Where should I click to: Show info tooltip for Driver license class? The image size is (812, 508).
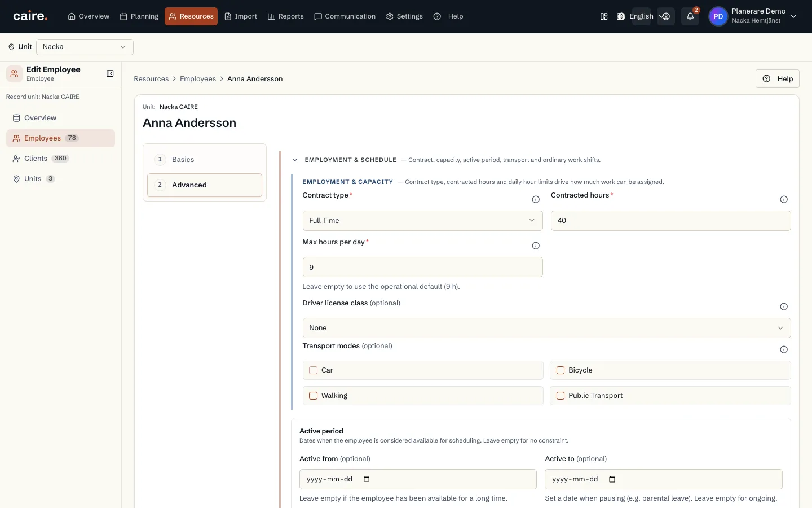click(784, 306)
